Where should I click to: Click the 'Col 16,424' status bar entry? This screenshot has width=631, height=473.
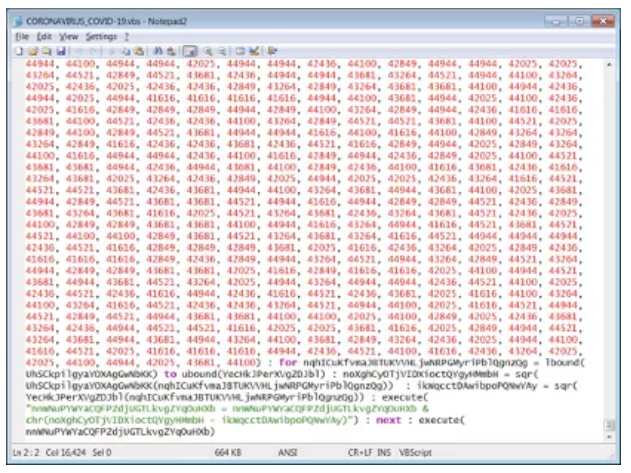66,452
